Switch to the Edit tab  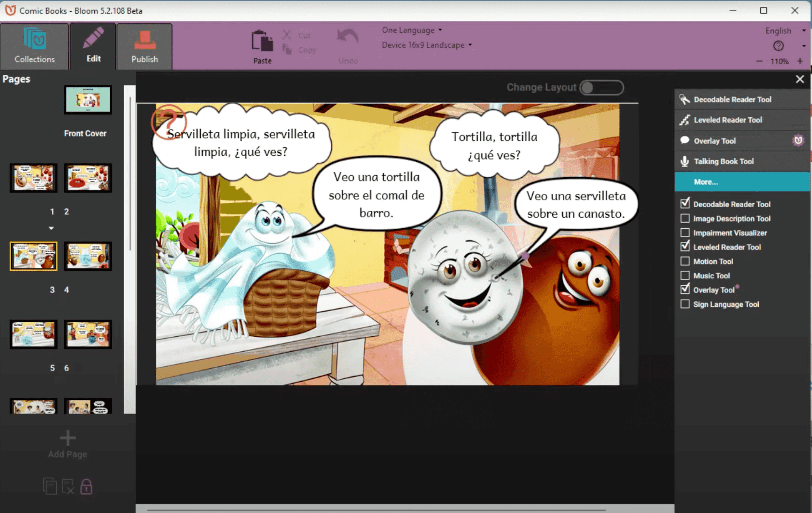[x=93, y=47]
